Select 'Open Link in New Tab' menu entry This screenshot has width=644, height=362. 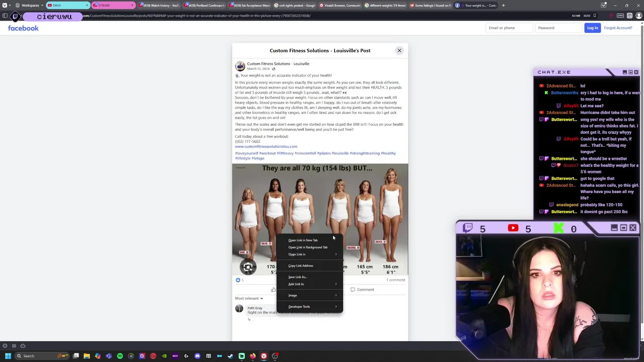[x=309, y=240]
